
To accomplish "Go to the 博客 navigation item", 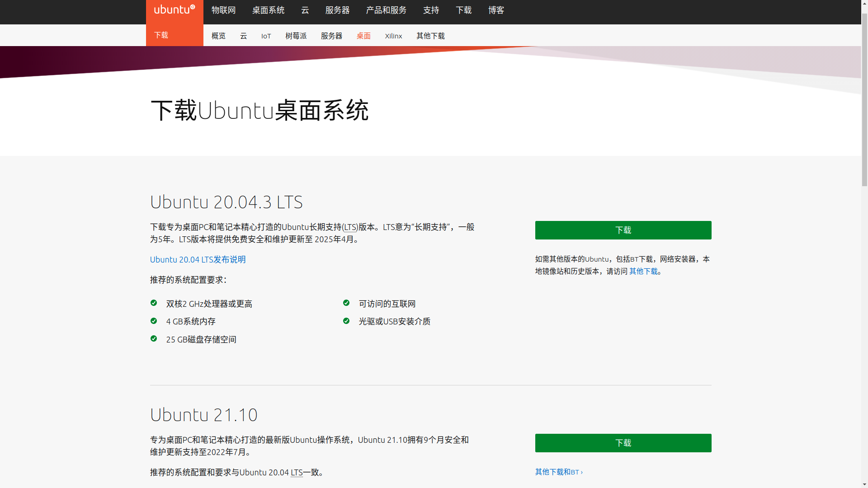I will pyautogui.click(x=496, y=10).
